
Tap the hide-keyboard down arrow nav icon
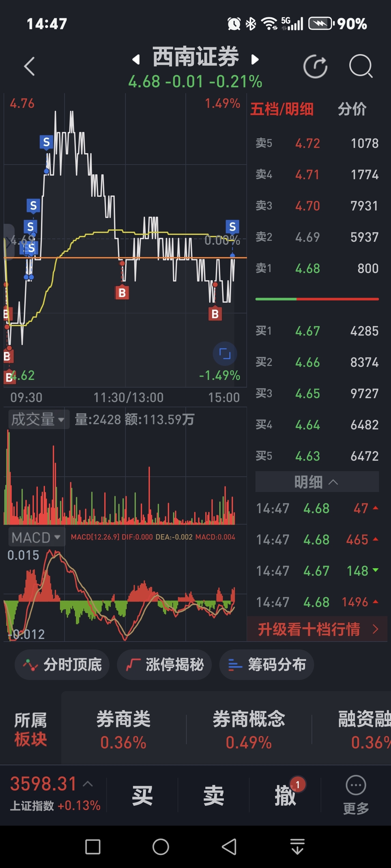[x=297, y=847]
